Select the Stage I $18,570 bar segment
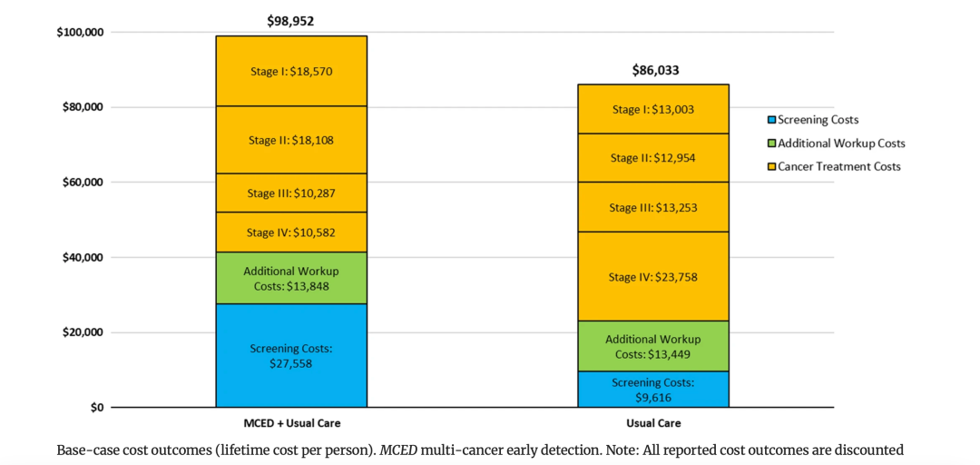Screen dimensions: 980x465 point(291,71)
